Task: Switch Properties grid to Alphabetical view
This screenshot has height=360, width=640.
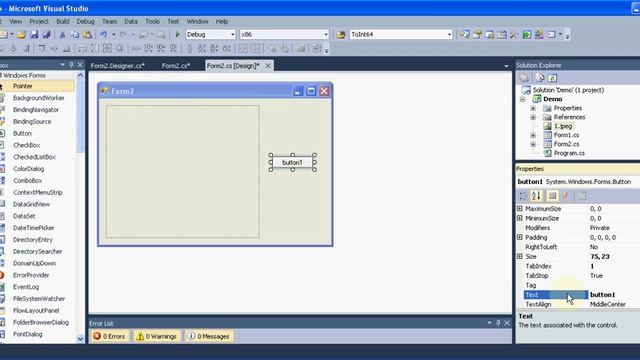Action: [536, 196]
